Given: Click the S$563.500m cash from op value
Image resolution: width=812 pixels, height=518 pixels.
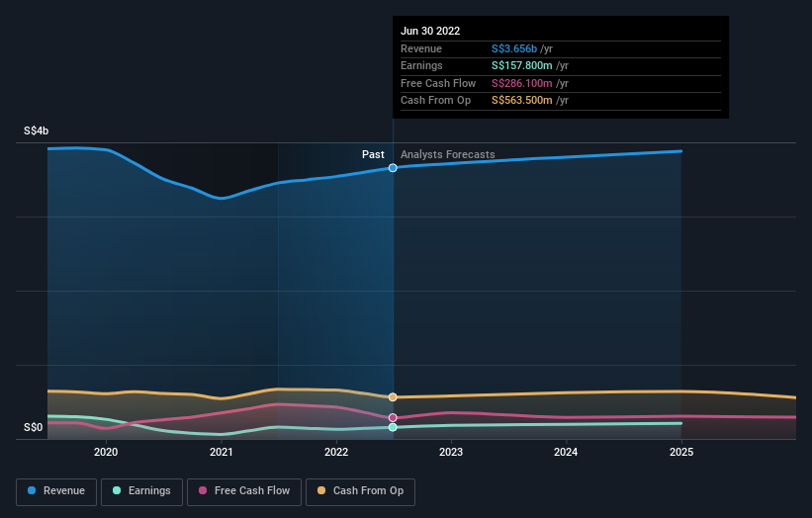Looking at the screenshot, I should tap(521, 101).
